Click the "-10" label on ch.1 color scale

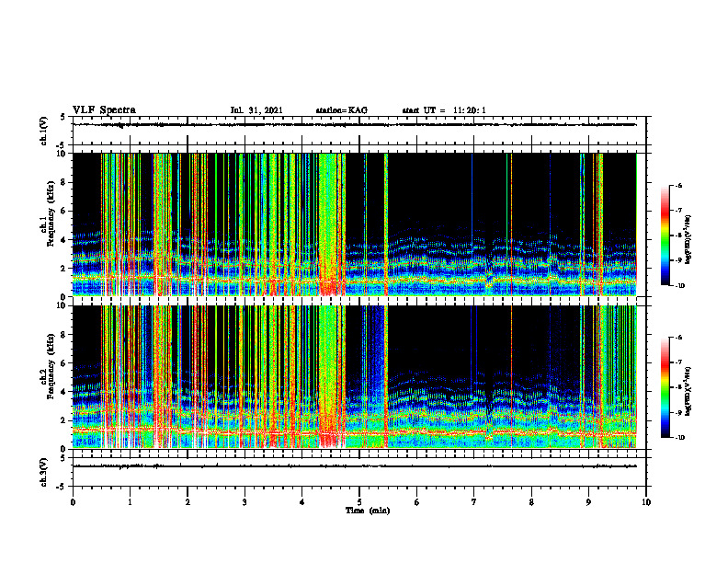pos(679,286)
